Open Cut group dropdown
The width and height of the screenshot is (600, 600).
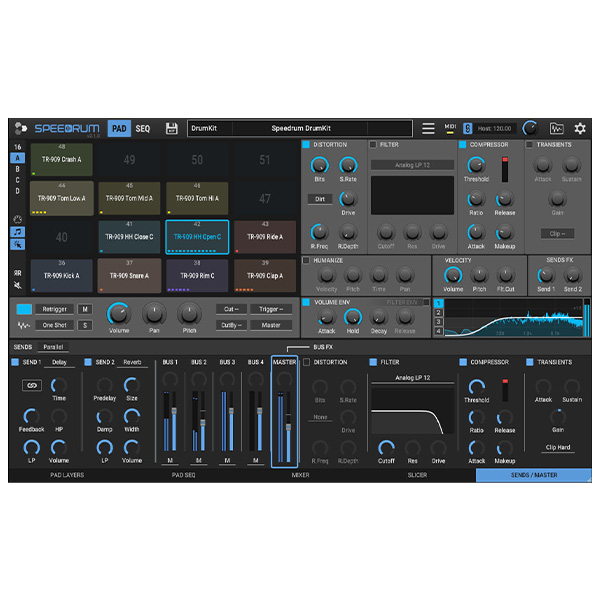click(x=231, y=309)
